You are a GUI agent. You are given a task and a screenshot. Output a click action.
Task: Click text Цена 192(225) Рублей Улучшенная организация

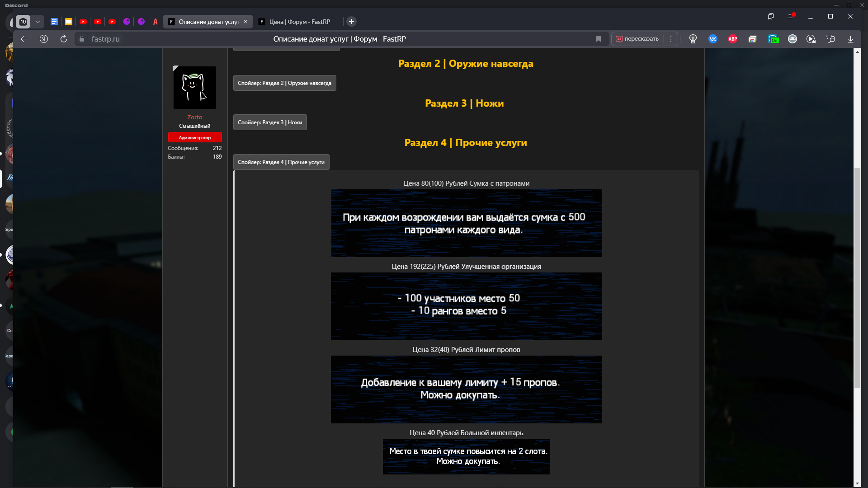[x=467, y=267]
